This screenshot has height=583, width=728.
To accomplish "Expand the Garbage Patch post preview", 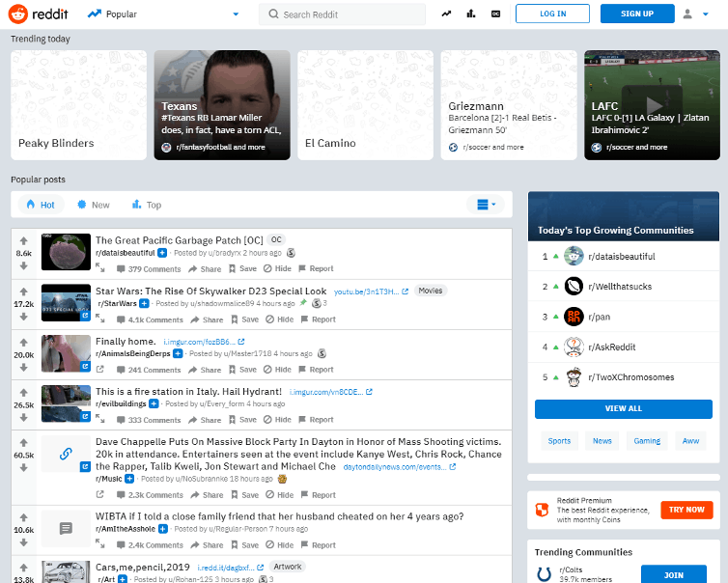I will 99,267.
